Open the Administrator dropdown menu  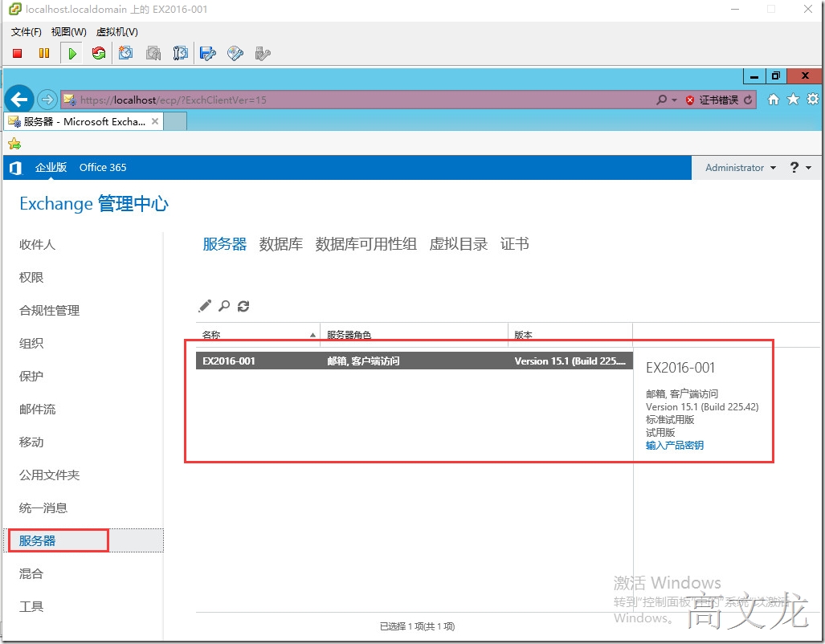point(741,168)
